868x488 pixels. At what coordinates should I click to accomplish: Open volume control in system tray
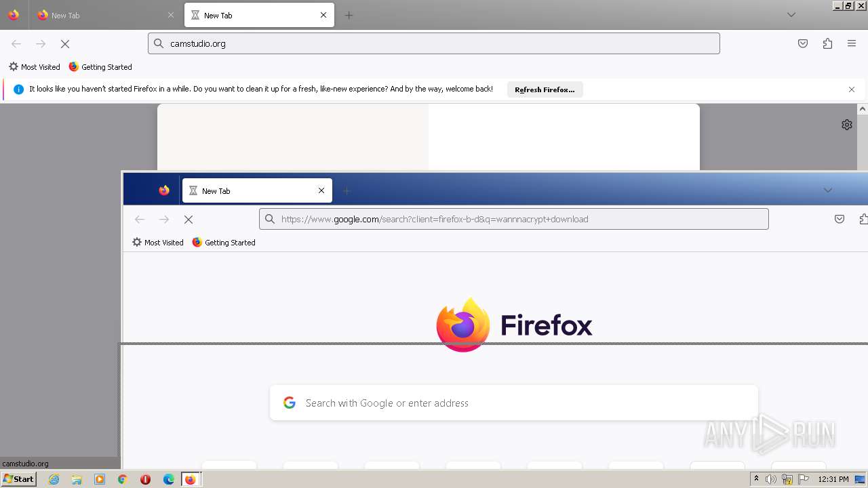771,479
